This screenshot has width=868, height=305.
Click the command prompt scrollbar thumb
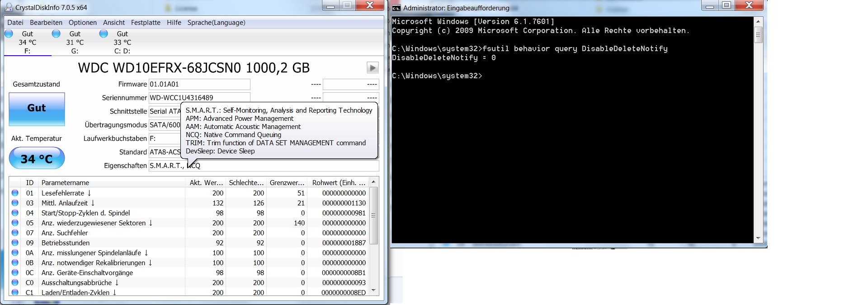pos(758,34)
